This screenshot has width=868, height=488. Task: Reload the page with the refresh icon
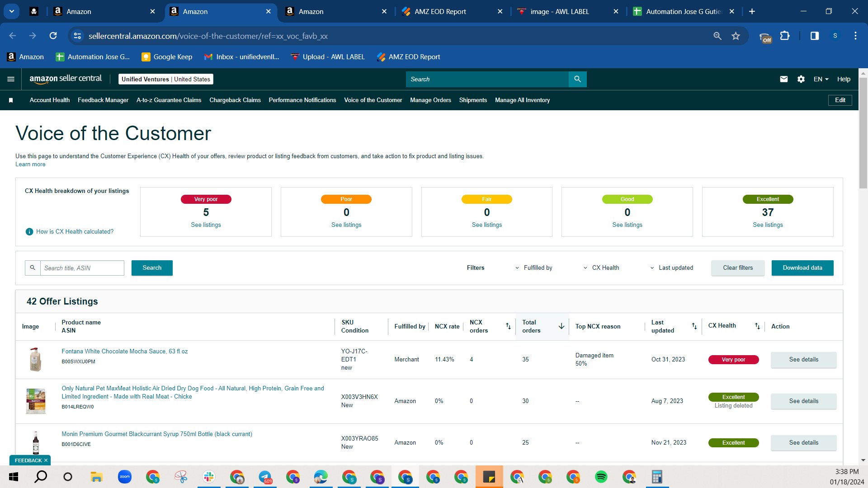[53, 36]
